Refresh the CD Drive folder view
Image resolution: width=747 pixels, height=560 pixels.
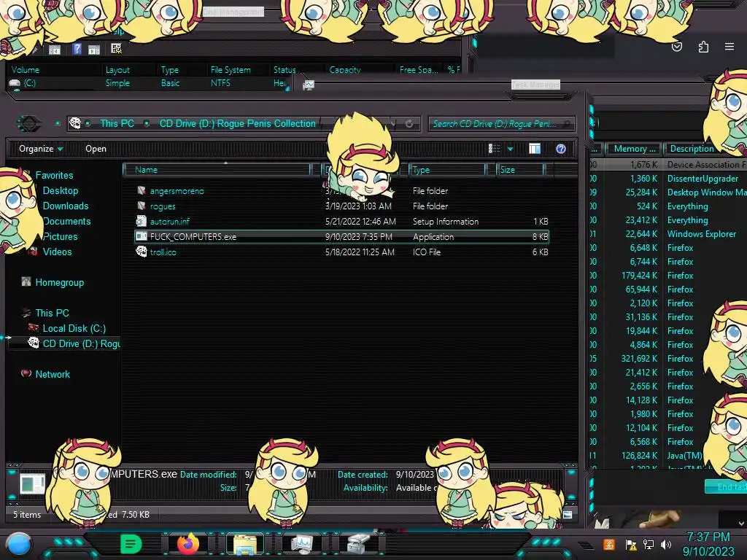point(409,124)
